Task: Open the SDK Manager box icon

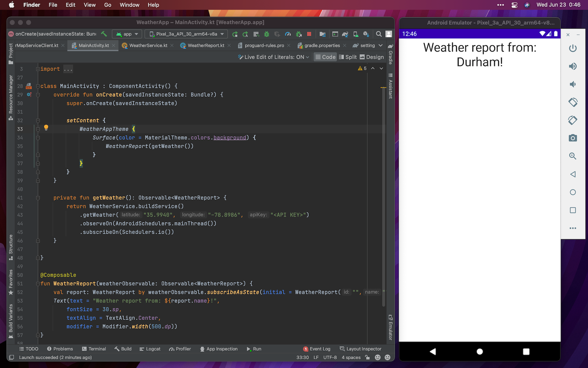Action: [x=366, y=34]
